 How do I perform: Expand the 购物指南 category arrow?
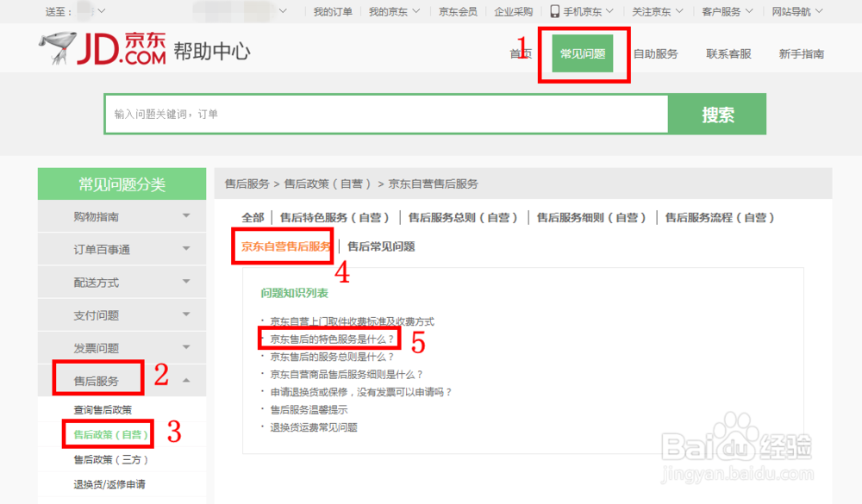(186, 216)
